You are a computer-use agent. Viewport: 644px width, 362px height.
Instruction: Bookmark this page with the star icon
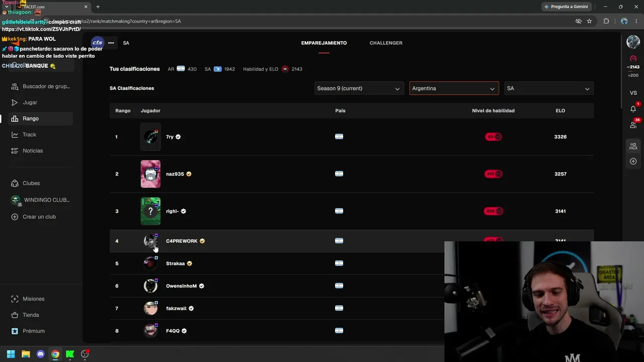[589, 21]
